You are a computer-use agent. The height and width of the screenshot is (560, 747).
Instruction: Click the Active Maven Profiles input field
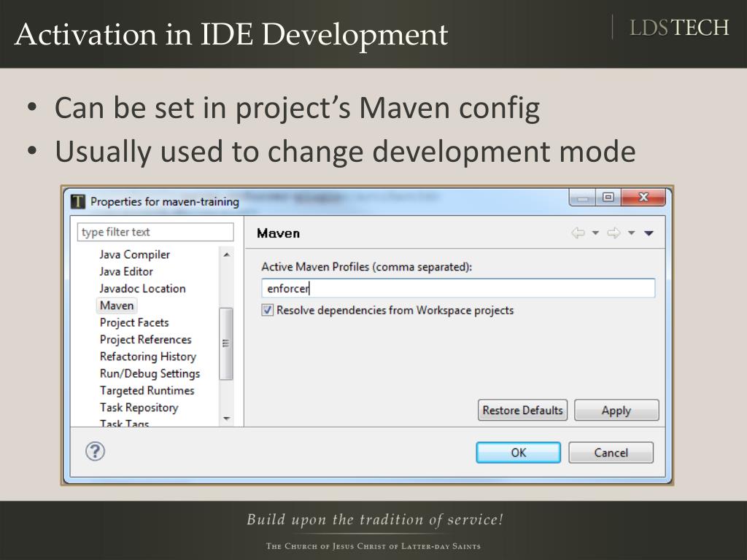pos(458,288)
